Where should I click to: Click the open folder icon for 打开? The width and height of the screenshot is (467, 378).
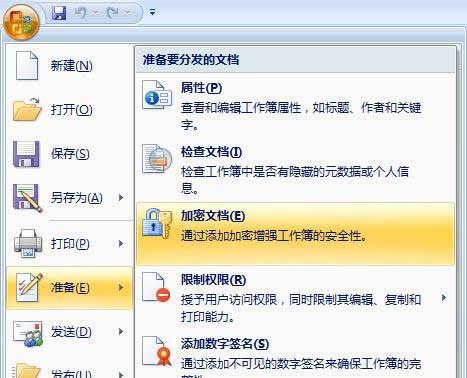coord(27,110)
